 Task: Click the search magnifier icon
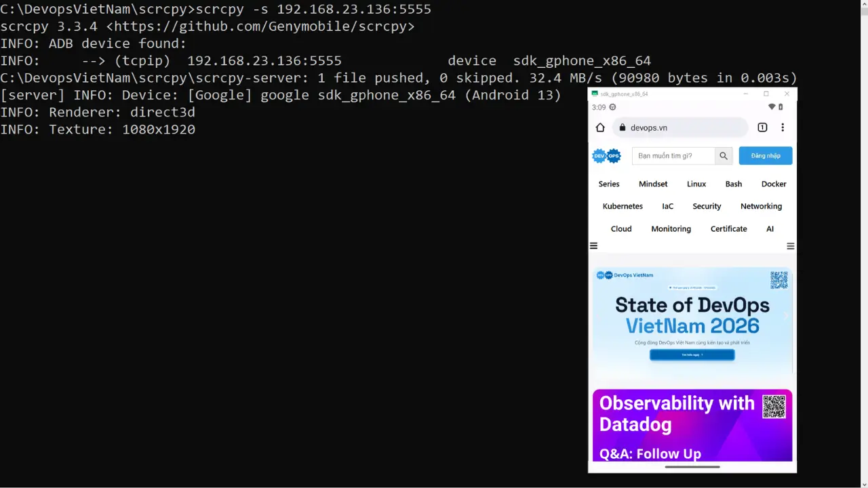(723, 155)
